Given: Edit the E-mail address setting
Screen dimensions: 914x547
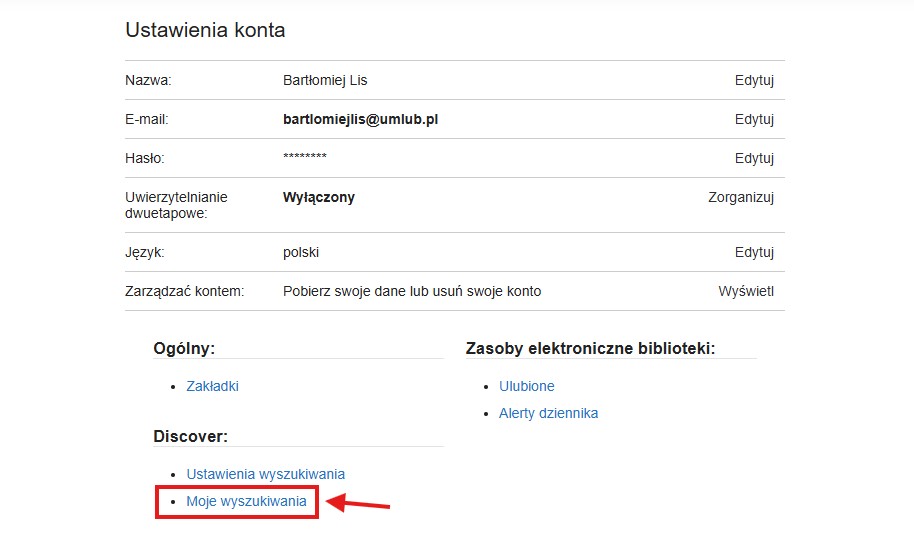Looking at the screenshot, I should pyautogui.click(x=754, y=119).
